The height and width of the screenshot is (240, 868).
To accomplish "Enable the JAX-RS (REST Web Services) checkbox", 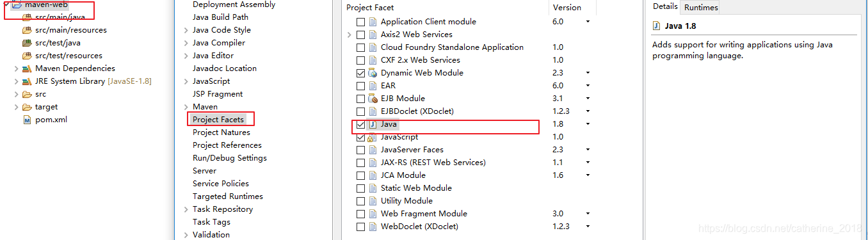I will (x=361, y=163).
